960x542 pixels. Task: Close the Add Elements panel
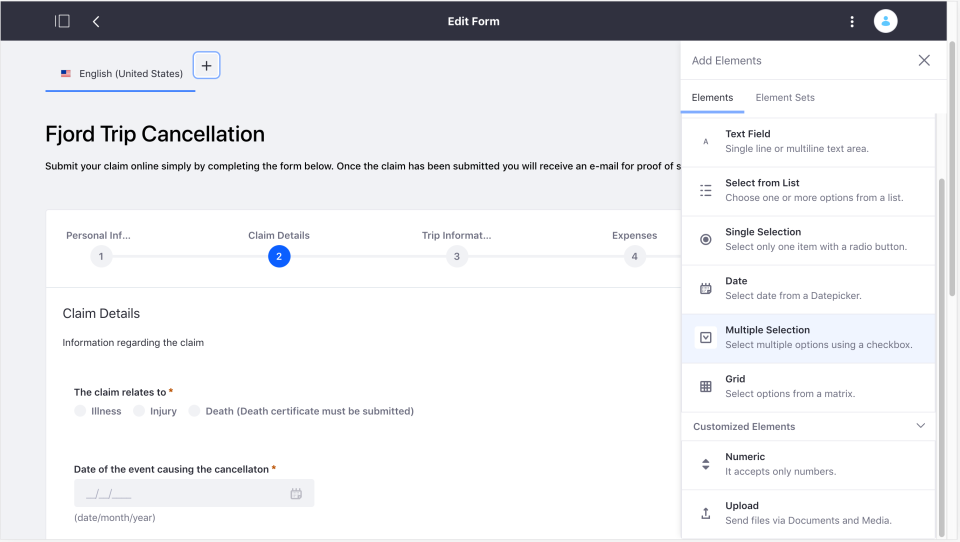pyautogui.click(x=924, y=60)
